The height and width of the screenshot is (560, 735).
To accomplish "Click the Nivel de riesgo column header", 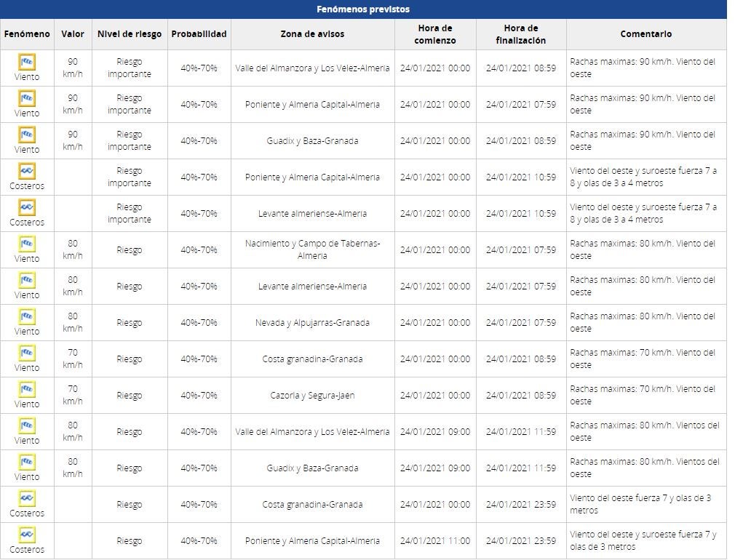I will coord(130,34).
